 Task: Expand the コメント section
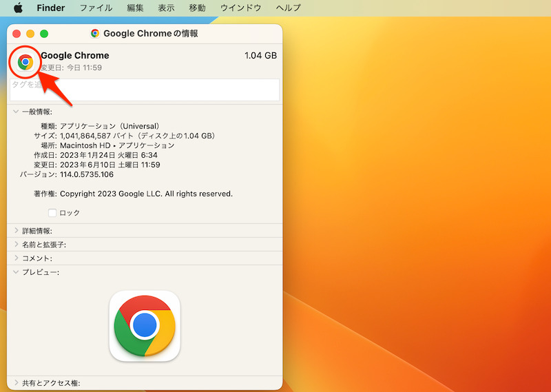[16, 258]
